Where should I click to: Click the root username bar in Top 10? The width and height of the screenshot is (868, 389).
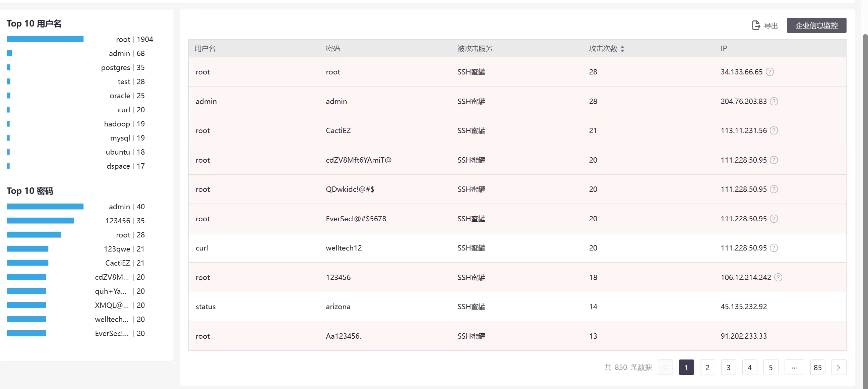click(x=45, y=40)
